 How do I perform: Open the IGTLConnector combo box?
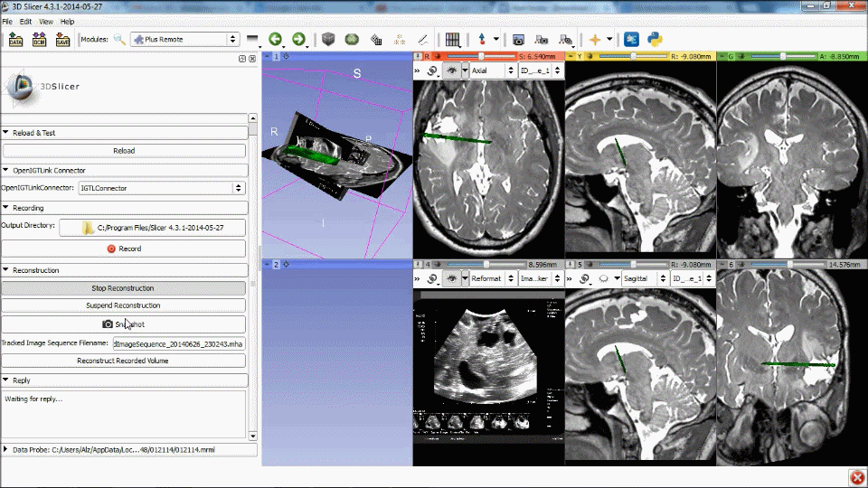coord(161,188)
